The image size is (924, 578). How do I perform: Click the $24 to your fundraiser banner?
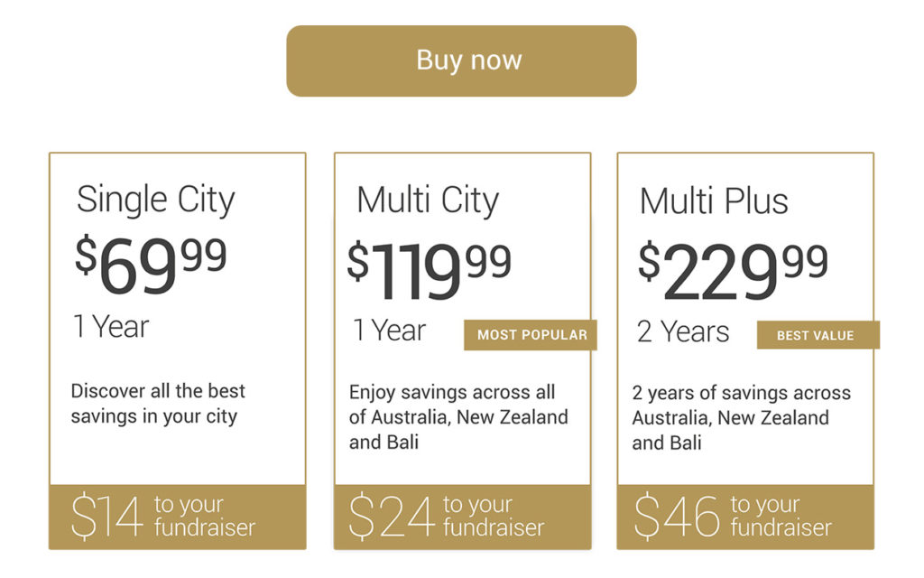click(463, 517)
